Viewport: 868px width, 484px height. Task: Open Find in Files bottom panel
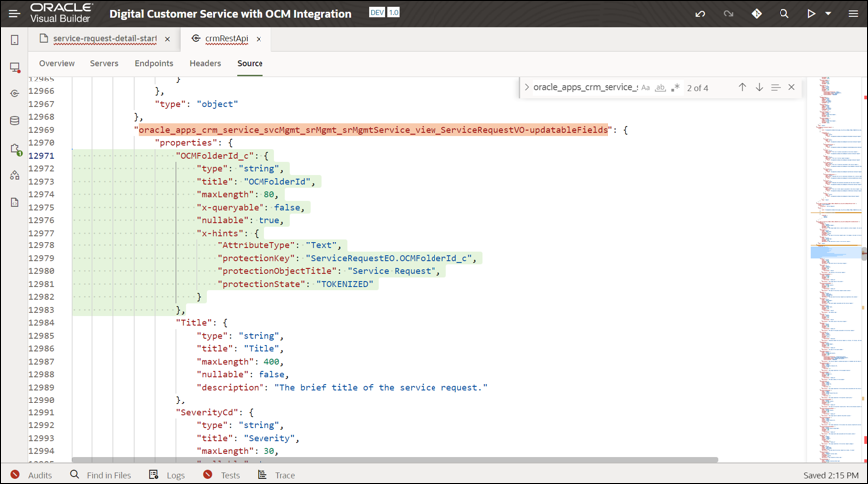(109, 475)
